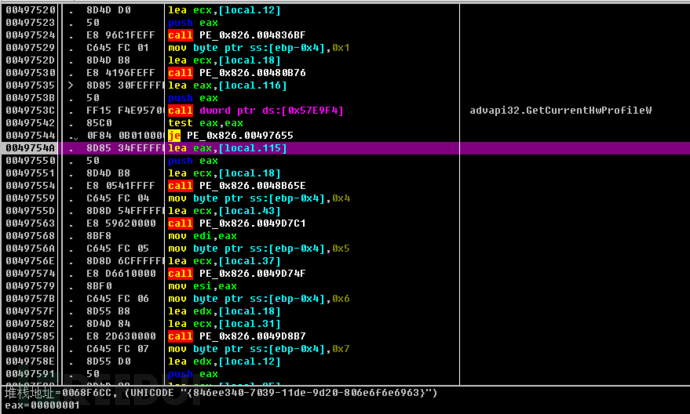Click address 00497520 at the top

point(30,10)
